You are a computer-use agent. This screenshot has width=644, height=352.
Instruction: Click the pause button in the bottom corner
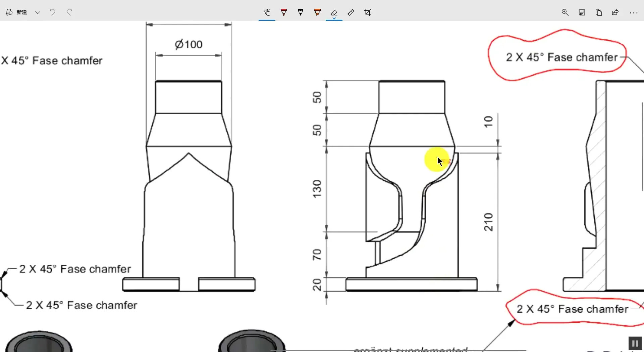pos(635,344)
